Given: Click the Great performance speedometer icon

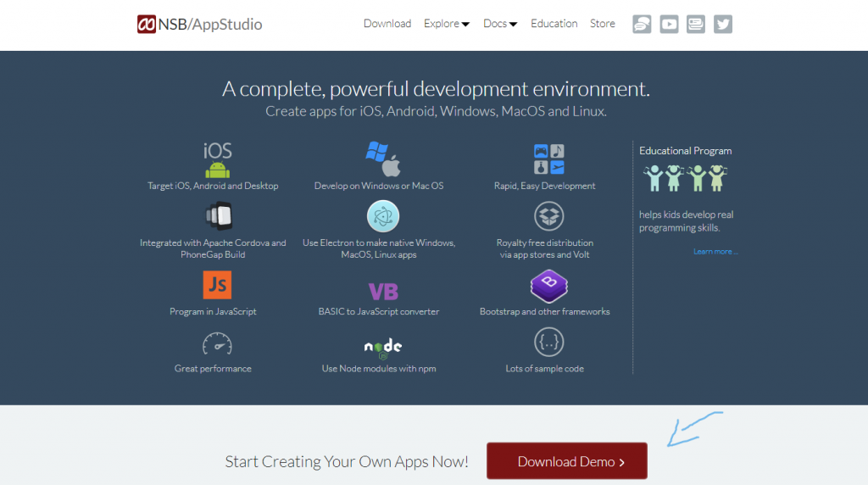Looking at the screenshot, I should (x=217, y=344).
